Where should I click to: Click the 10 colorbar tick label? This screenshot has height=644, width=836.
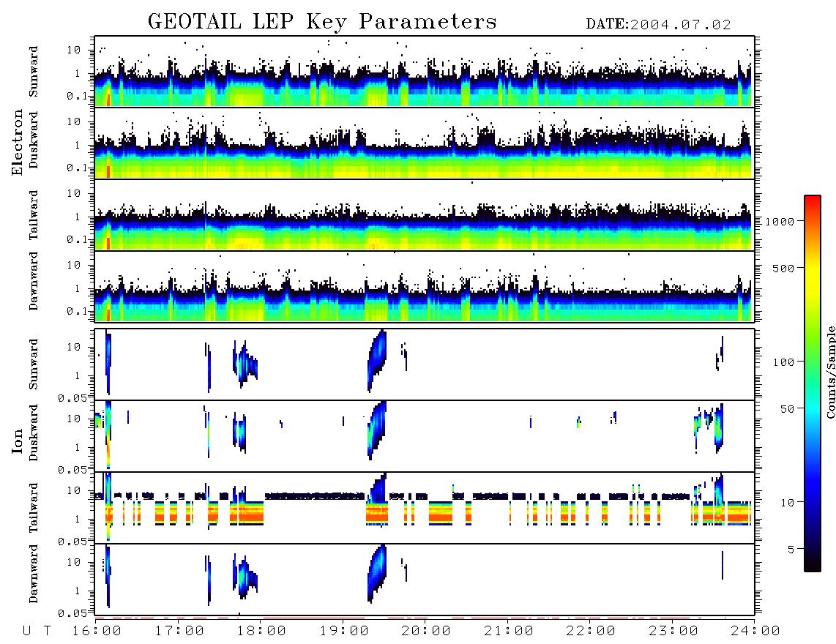(x=787, y=502)
